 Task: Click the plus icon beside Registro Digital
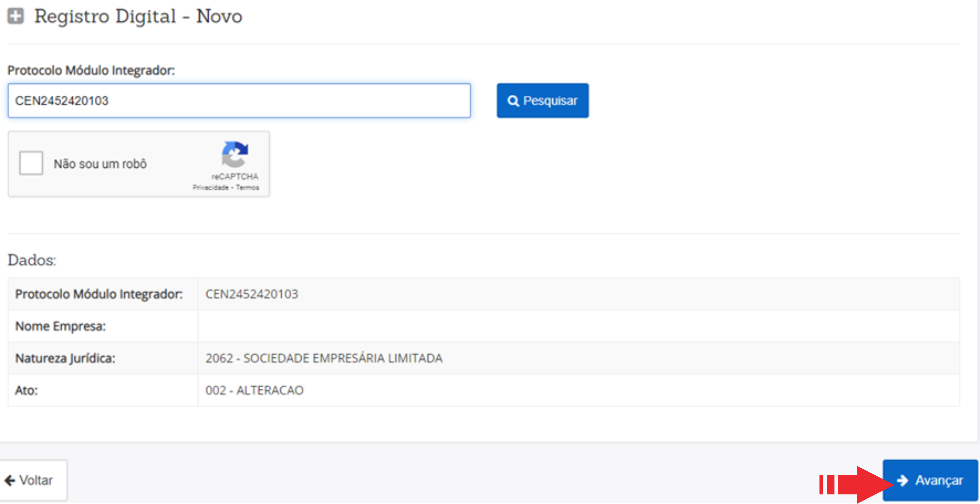(x=16, y=16)
